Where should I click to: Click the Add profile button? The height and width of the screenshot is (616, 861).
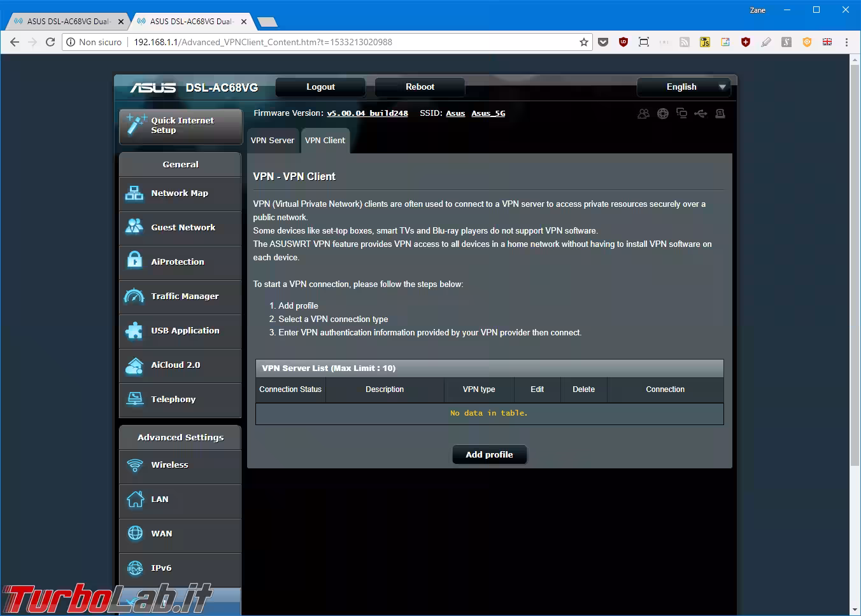pos(489,455)
